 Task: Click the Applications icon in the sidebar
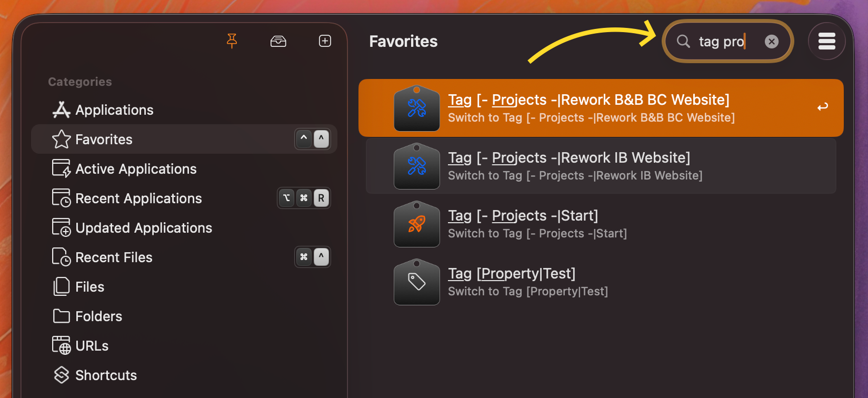[x=62, y=110]
